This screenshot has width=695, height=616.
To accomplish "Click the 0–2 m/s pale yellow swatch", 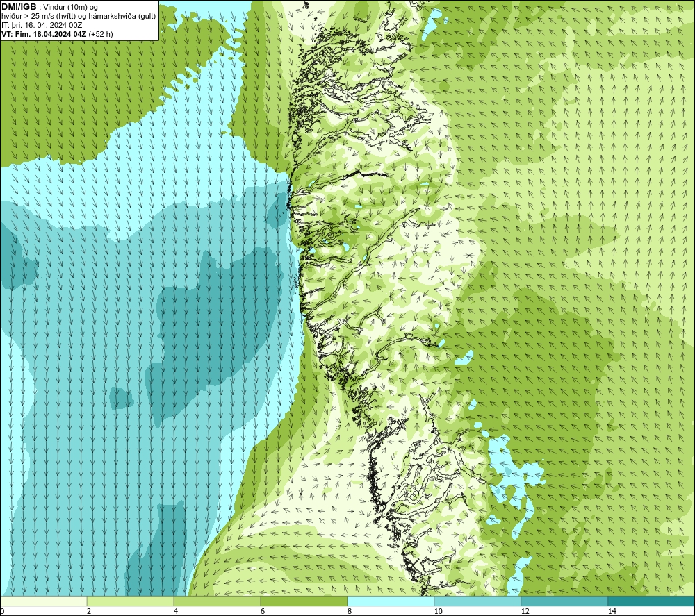I will (x=43, y=601).
